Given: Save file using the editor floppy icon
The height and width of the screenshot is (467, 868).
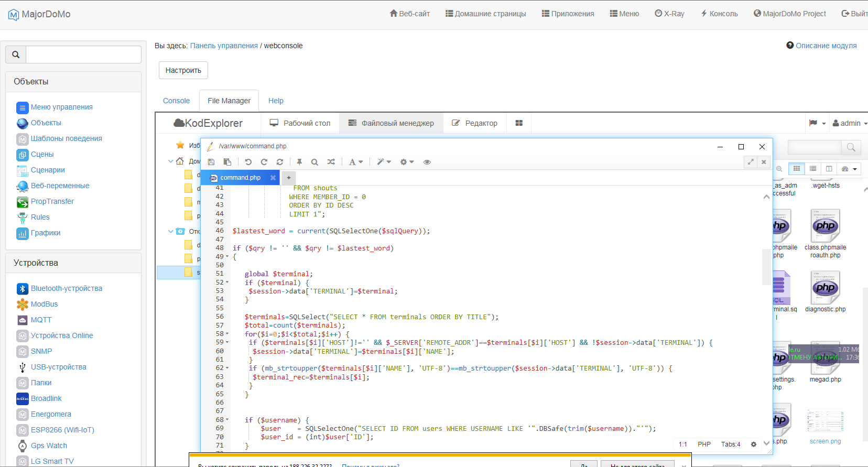Looking at the screenshot, I should coord(211,162).
